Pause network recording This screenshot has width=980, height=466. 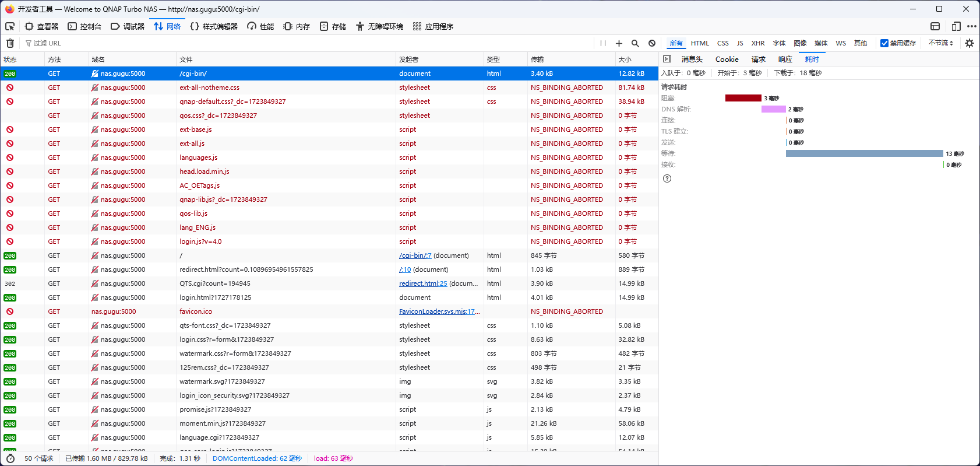603,43
